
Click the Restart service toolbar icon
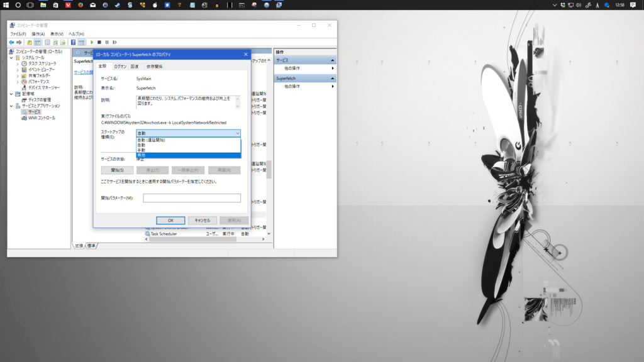coord(114,42)
